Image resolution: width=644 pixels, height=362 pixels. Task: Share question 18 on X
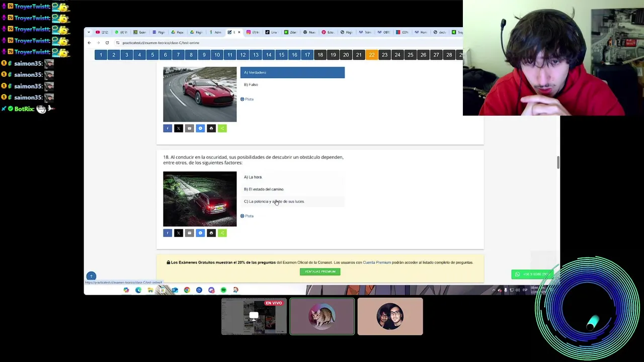point(179,233)
